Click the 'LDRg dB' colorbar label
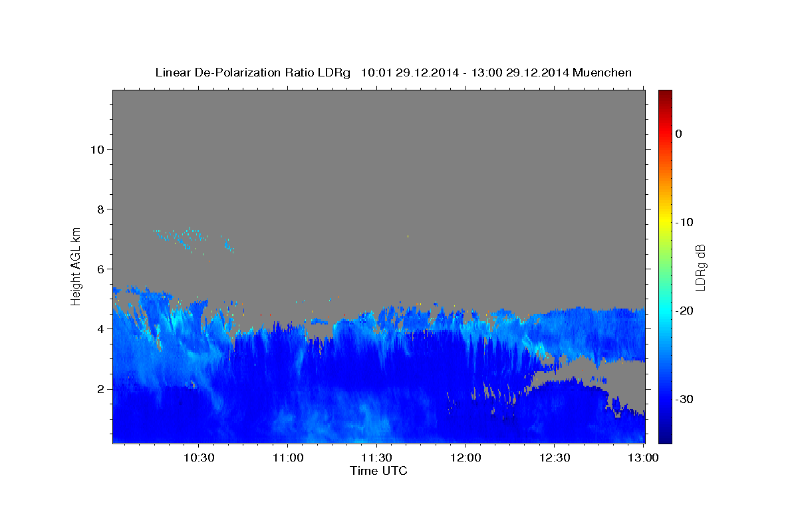This screenshot has width=798, height=532. point(700,267)
